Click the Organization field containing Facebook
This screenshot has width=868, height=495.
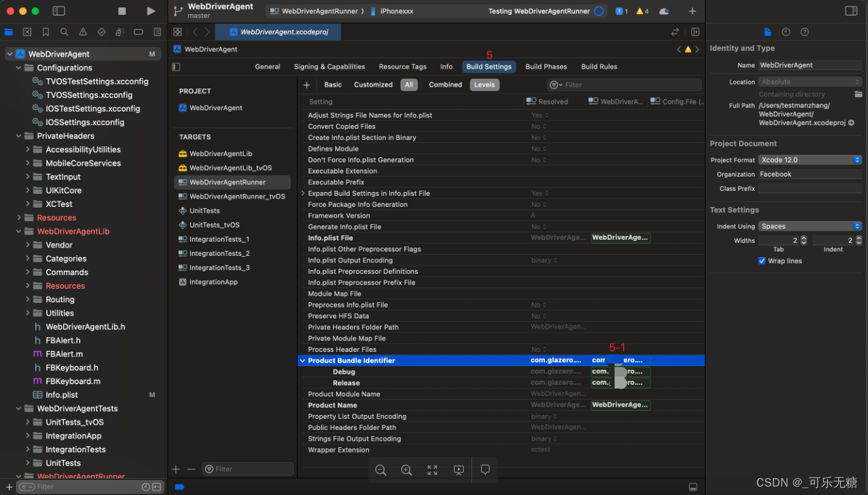(x=810, y=174)
